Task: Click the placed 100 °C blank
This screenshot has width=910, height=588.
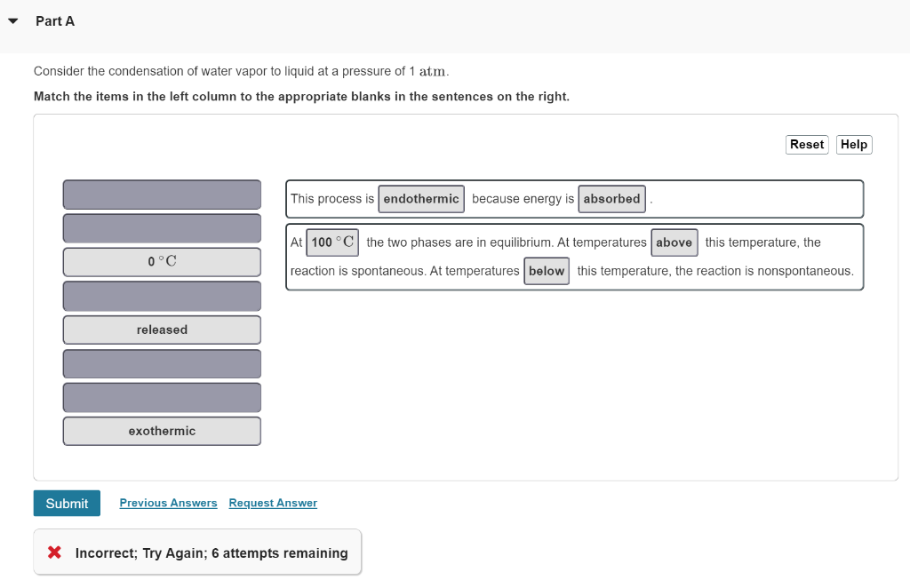Action: [332, 242]
